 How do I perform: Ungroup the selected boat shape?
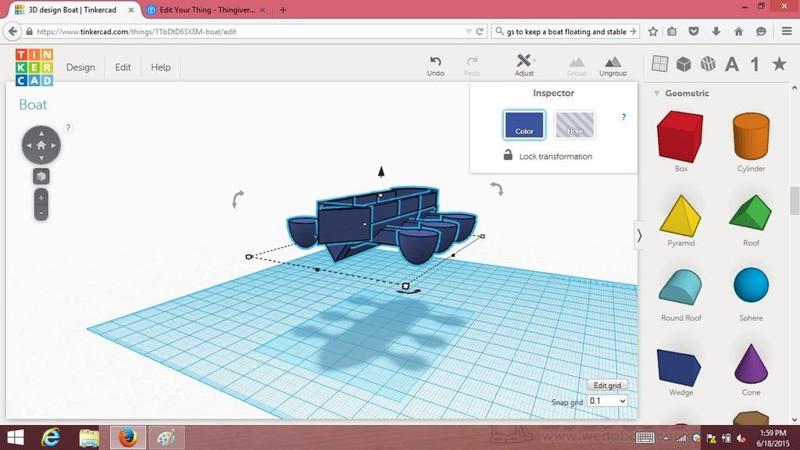tap(613, 66)
